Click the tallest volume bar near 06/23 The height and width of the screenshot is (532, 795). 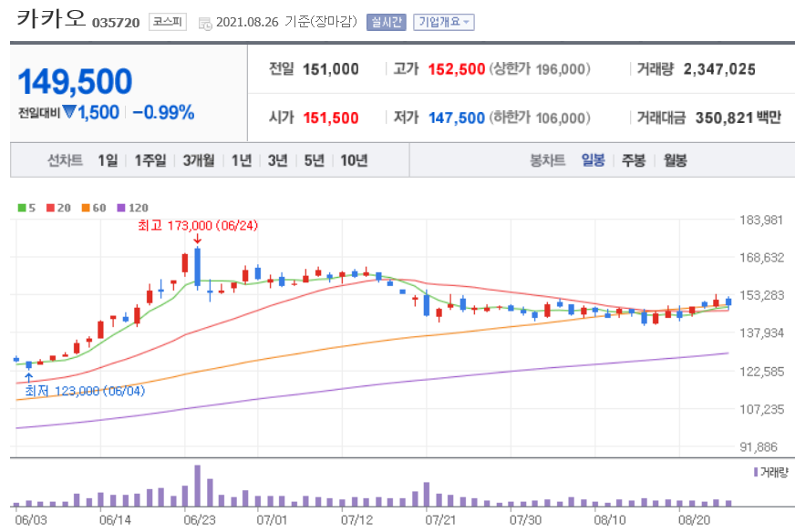tap(197, 486)
